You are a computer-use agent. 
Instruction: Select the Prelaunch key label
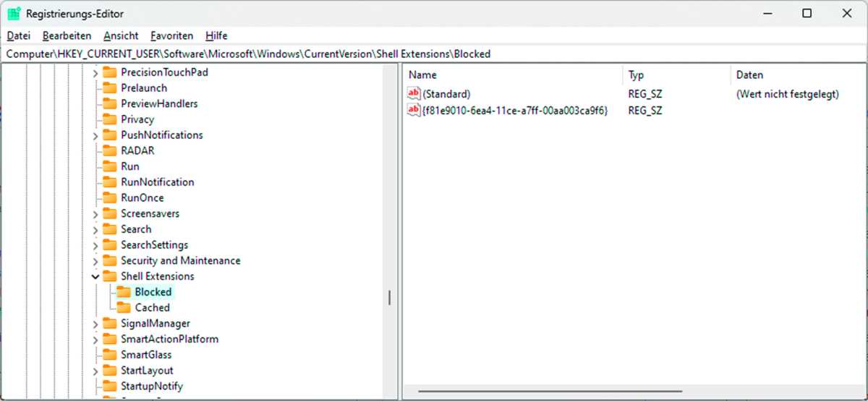[144, 88]
